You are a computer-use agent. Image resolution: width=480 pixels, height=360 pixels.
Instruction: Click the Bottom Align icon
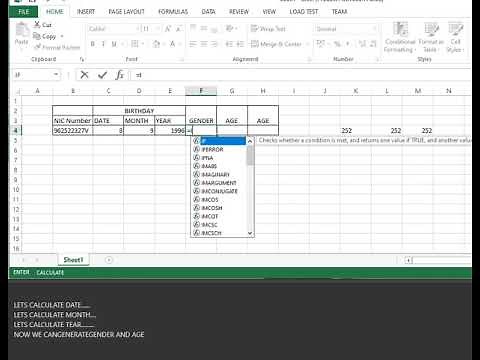tap(214, 29)
